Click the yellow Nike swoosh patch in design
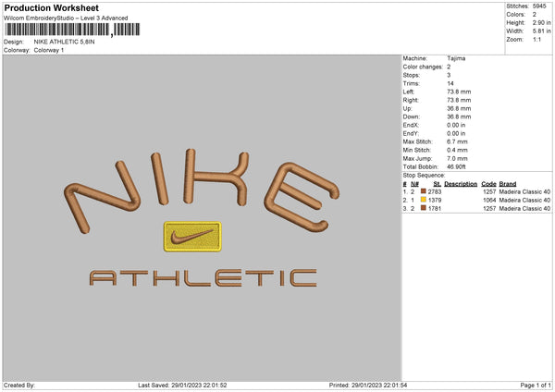This screenshot has width=555, height=392. pyautogui.click(x=192, y=237)
